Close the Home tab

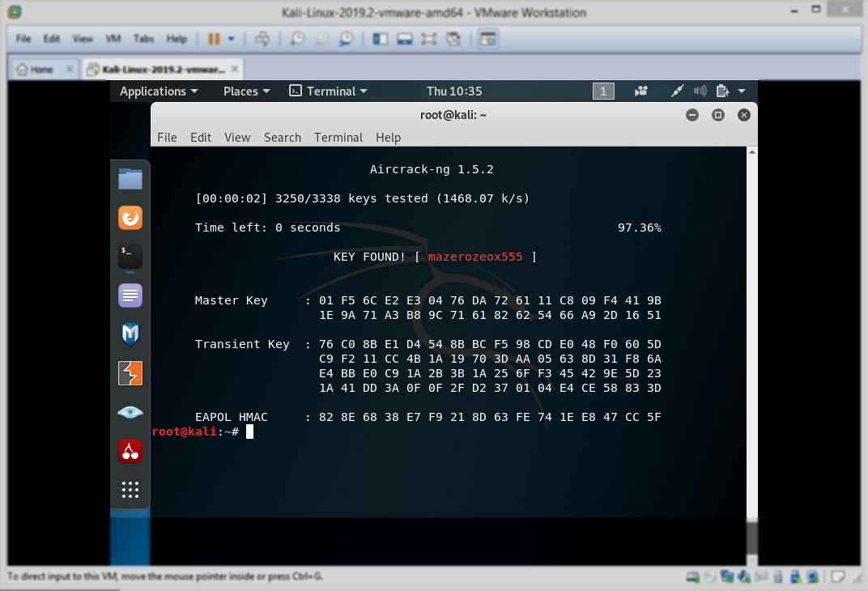(69, 69)
